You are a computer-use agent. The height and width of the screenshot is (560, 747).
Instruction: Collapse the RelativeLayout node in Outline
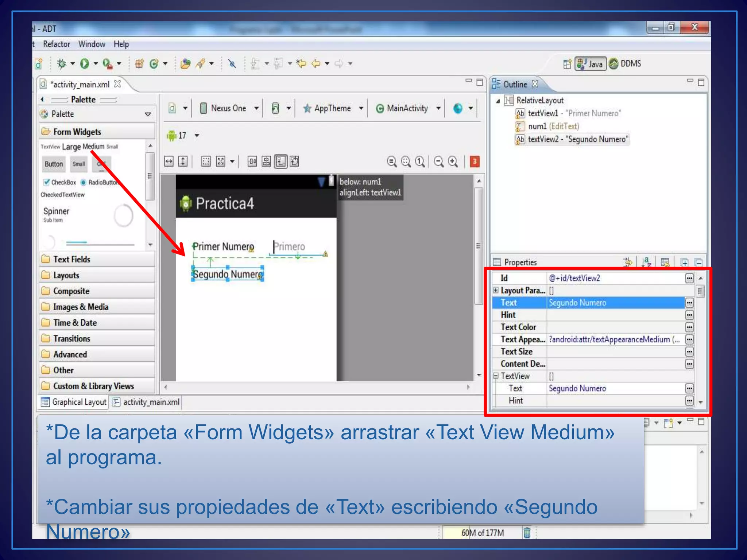(x=498, y=101)
